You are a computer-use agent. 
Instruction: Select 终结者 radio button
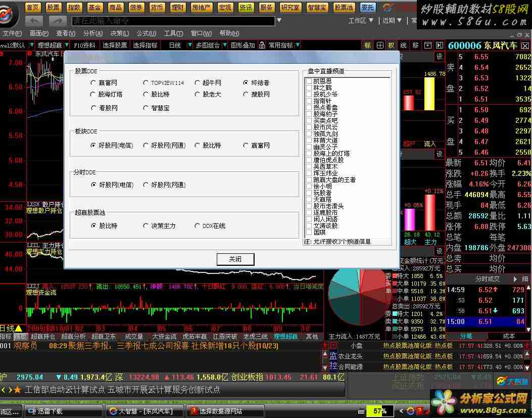pyautogui.click(x=246, y=82)
